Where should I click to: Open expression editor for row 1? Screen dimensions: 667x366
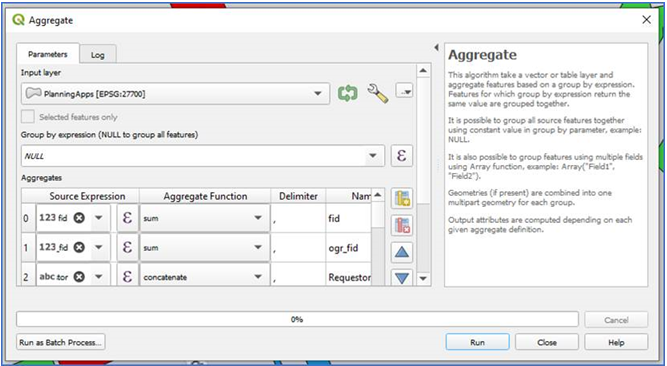(127, 247)
